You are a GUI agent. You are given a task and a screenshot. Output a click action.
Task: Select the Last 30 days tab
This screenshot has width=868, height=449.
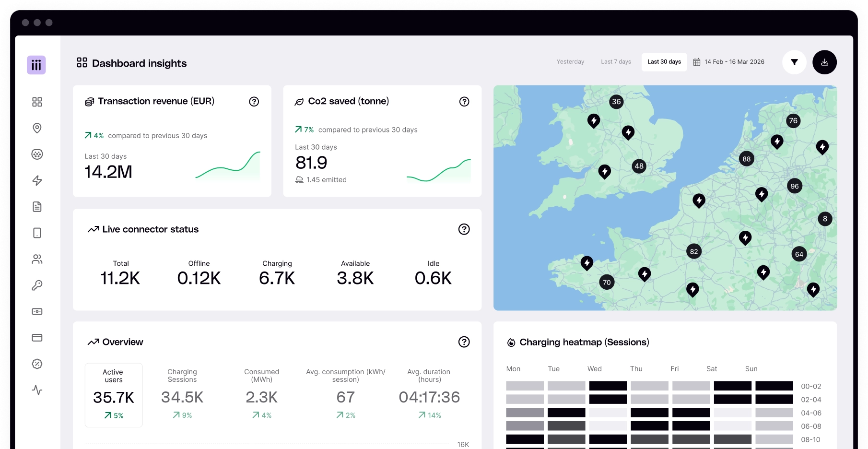tap(664, 62)
